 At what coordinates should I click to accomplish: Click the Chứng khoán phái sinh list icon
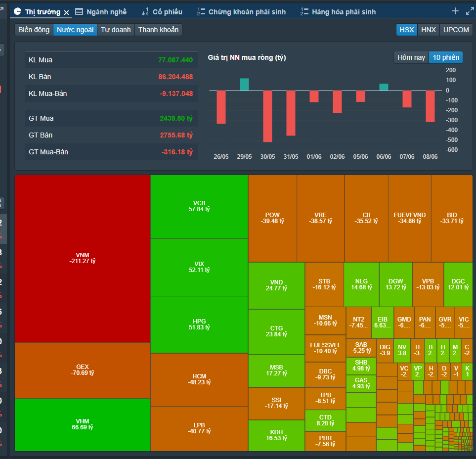(x=201, y=12)
